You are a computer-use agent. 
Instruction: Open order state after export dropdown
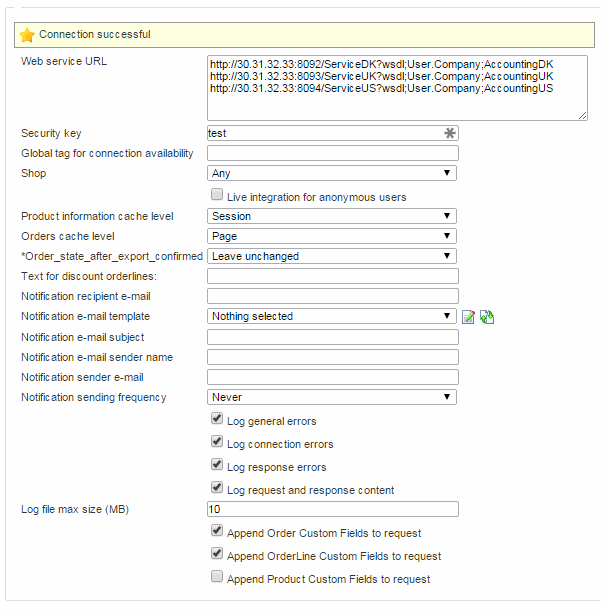click(332, 256)
